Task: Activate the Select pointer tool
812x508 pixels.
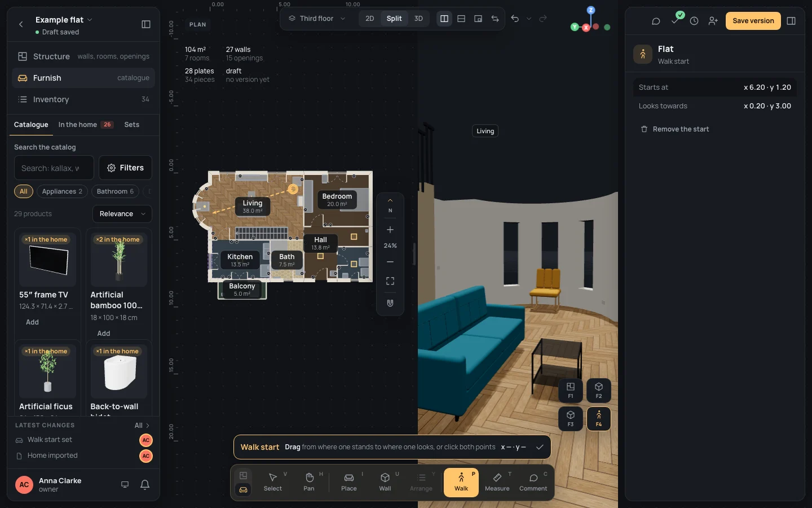Action: pos(273,483)
